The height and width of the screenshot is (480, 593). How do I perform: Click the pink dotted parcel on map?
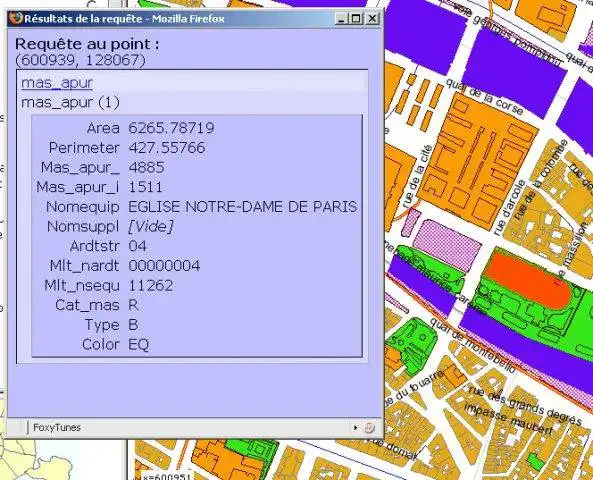(x=447, y=245)
